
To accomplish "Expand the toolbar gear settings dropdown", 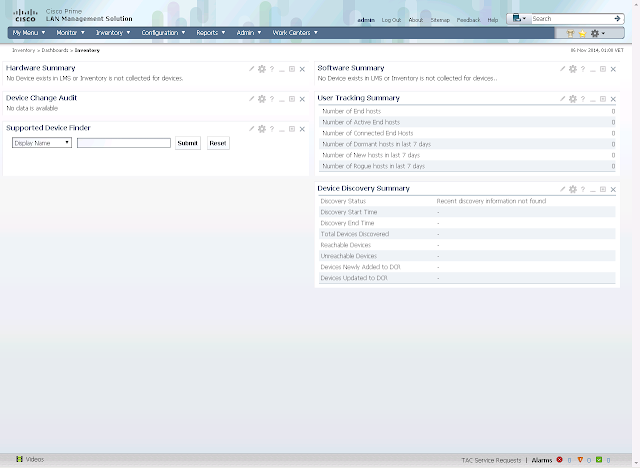I will [598, 33].
